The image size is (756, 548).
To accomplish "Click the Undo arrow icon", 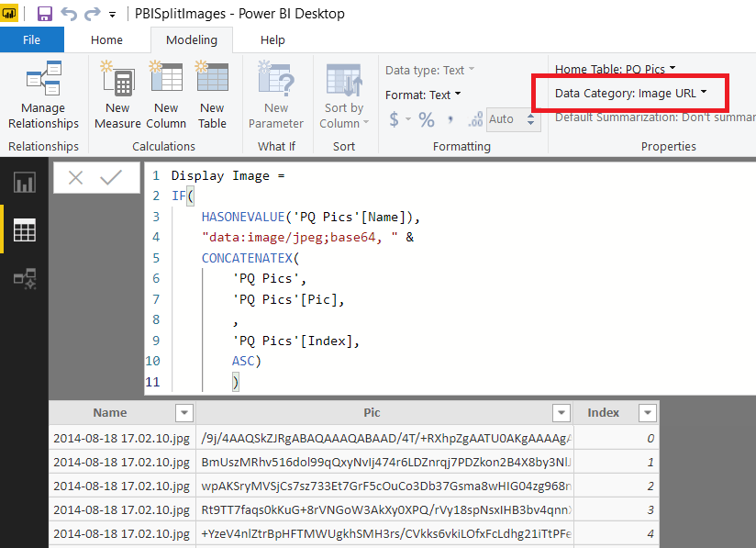I will tap(69, 14).
